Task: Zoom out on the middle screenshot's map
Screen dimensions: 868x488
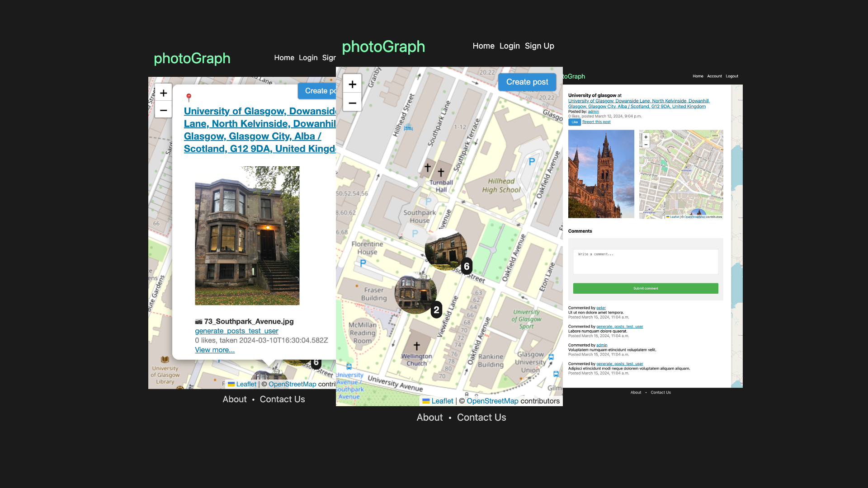Action: tap(352, 103)
